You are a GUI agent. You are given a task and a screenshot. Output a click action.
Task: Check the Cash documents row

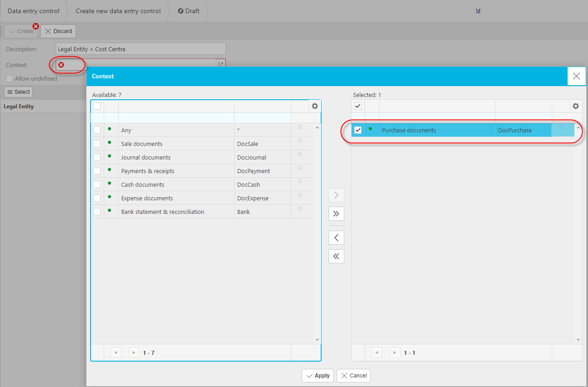[97, 184]
